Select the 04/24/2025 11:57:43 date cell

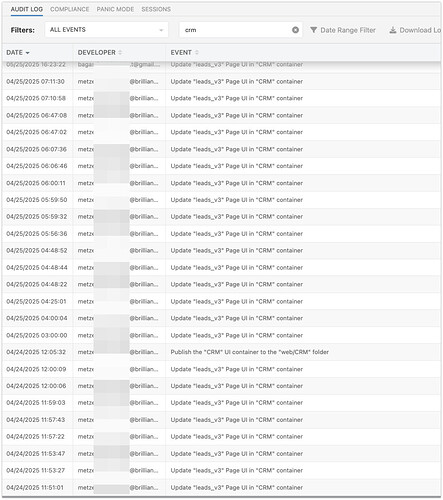click(36, 420)
